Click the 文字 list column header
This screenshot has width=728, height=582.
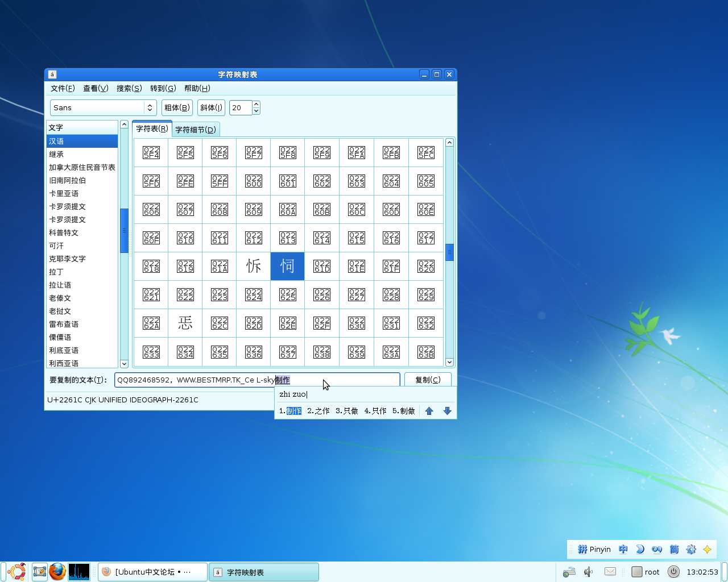tap(82, 127)
